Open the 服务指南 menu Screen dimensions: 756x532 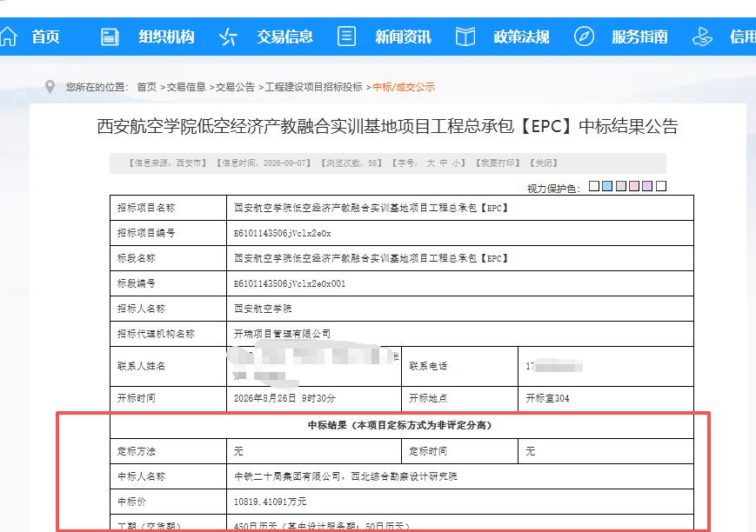pos(639,37)
